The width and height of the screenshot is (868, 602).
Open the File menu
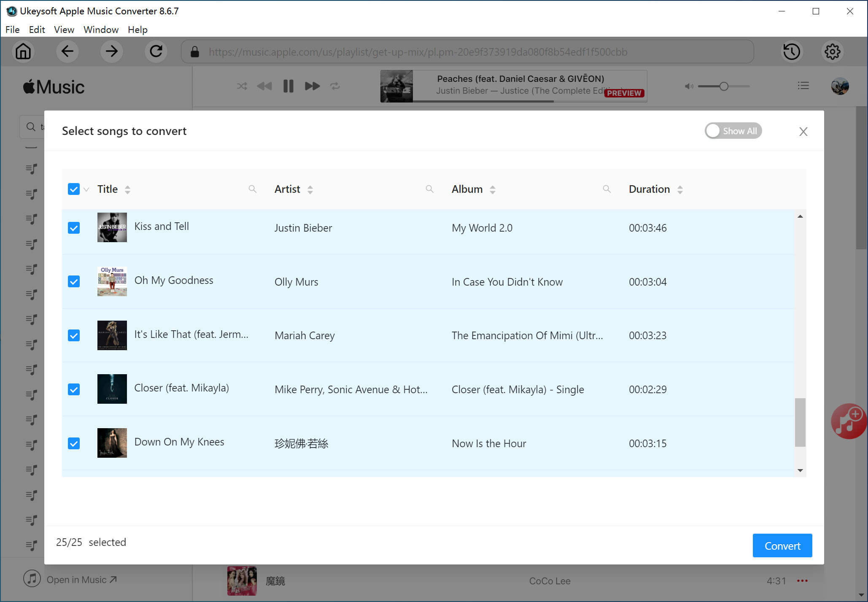(x=12, y=29)
